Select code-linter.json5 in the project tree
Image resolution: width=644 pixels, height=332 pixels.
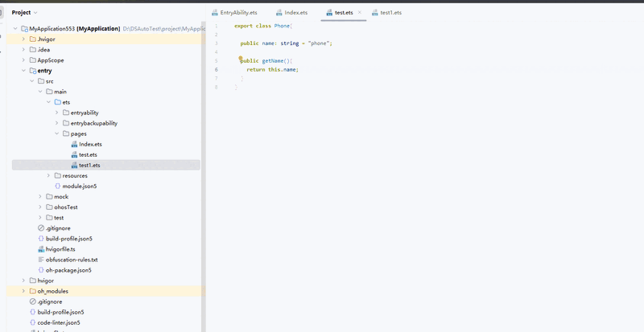(60, 322)
